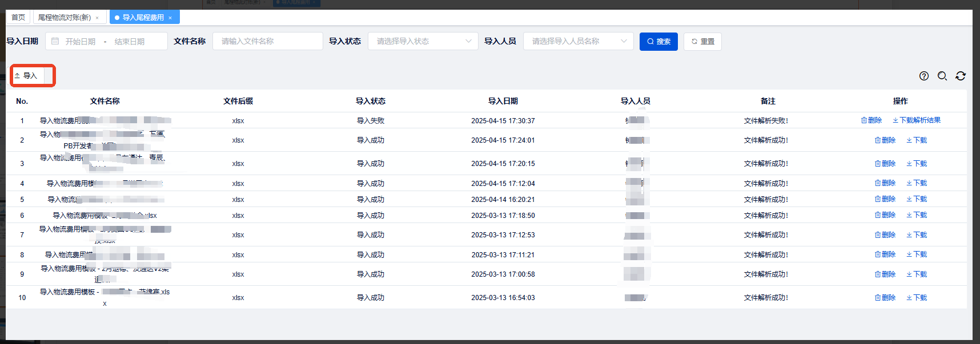Delete the failed import in row 1
980x344 pixels.
pyautogui.click(x=871, y=120)
